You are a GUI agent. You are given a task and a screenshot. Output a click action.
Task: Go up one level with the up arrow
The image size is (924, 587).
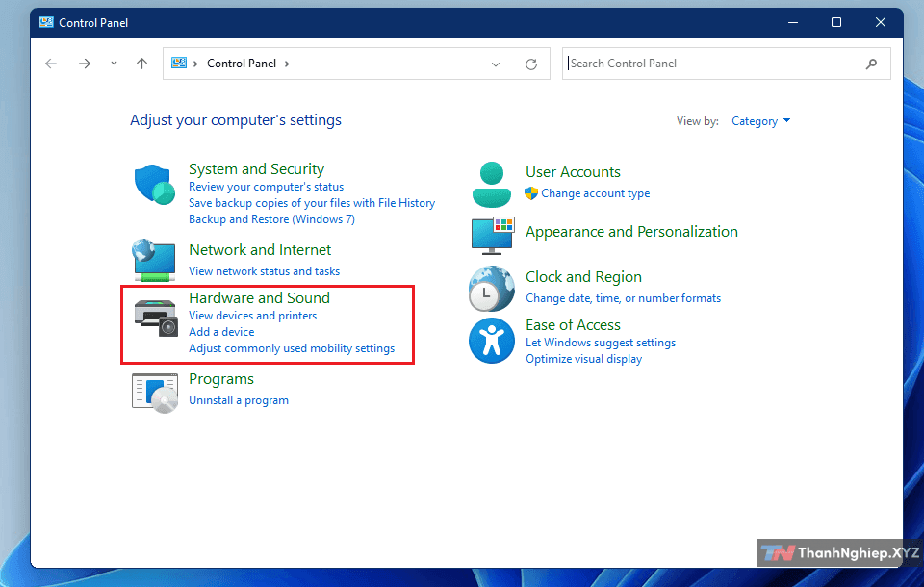click(141, 64)
